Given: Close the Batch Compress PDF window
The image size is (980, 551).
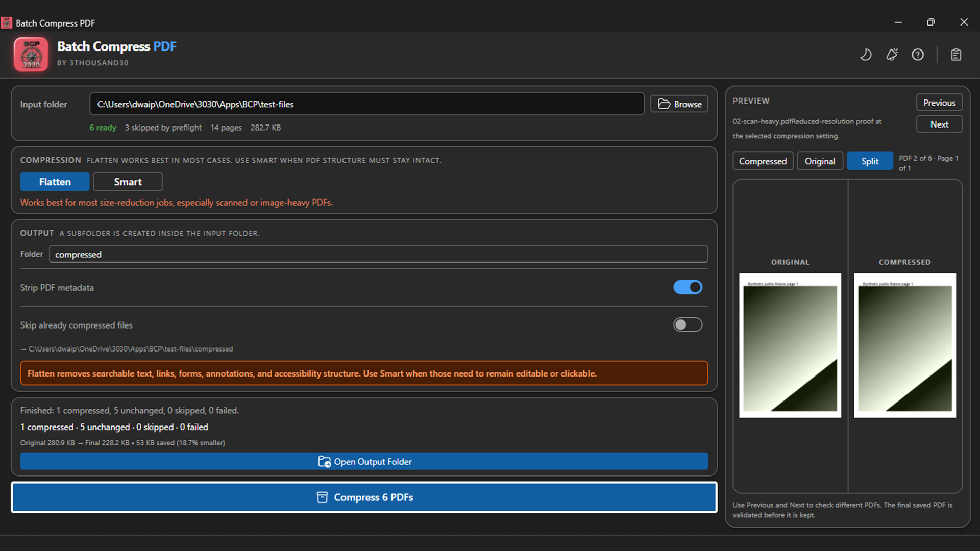Looking at the screenshot, I should click(964, 22).
